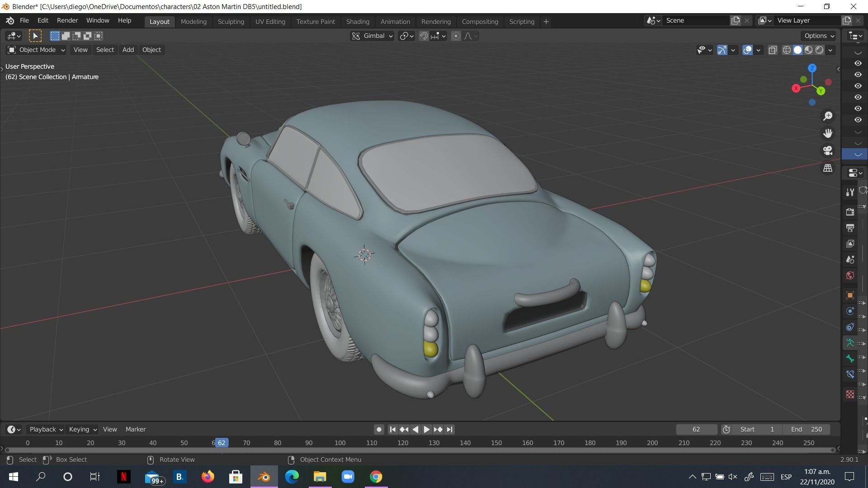Open the Output properties tab (printer icon)
The height and width of the screenshot is (488, 868).
coord(850,228)
